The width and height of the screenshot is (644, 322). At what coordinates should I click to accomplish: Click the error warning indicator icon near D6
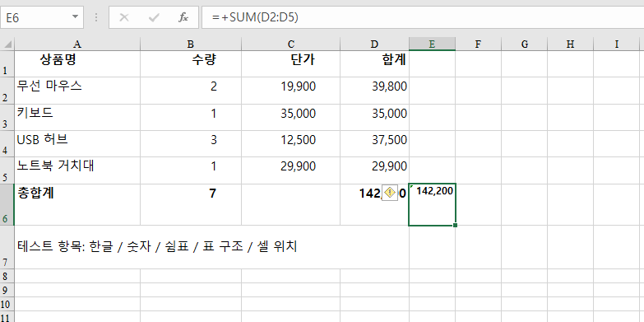[x=390, y=193]
